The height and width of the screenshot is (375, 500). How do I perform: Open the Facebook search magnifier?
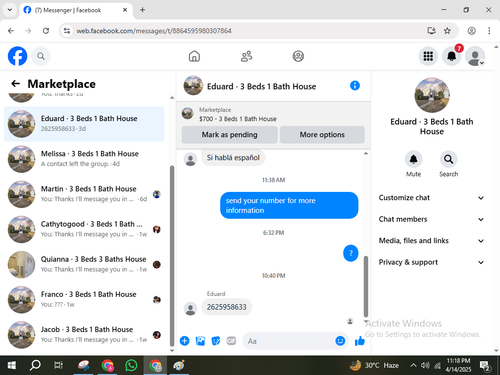[41, 56]
